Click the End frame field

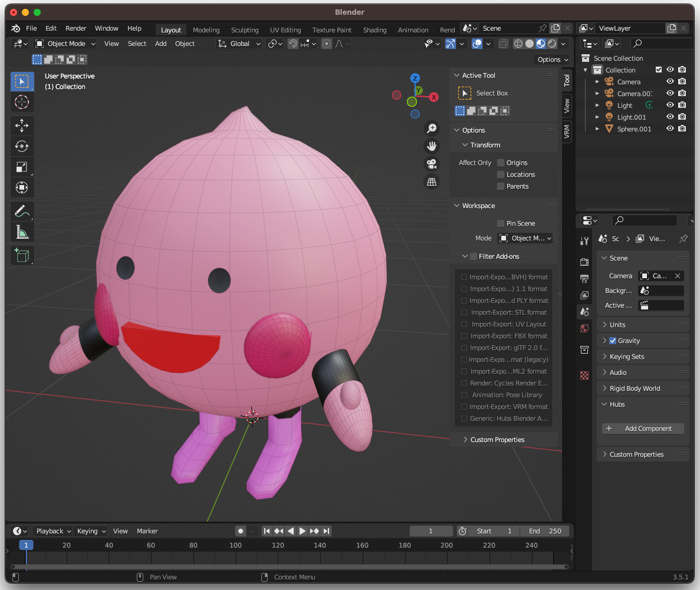click(x=544, y=531)
